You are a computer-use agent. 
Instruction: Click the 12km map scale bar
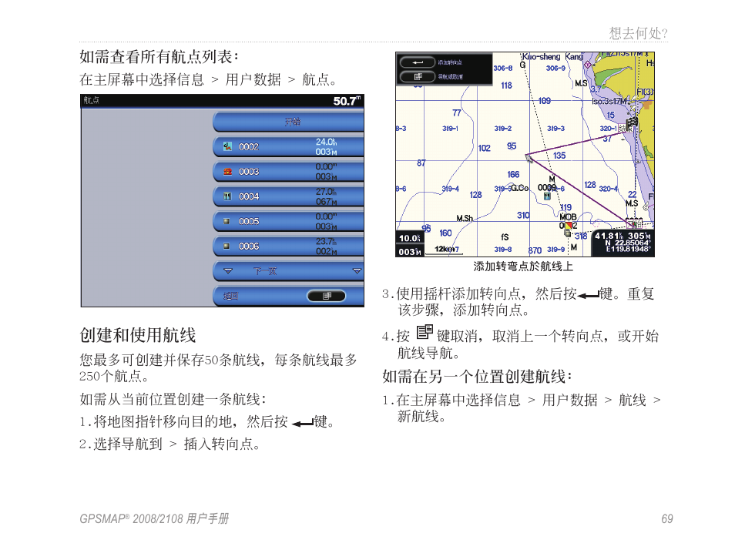(x=444, y=250)
